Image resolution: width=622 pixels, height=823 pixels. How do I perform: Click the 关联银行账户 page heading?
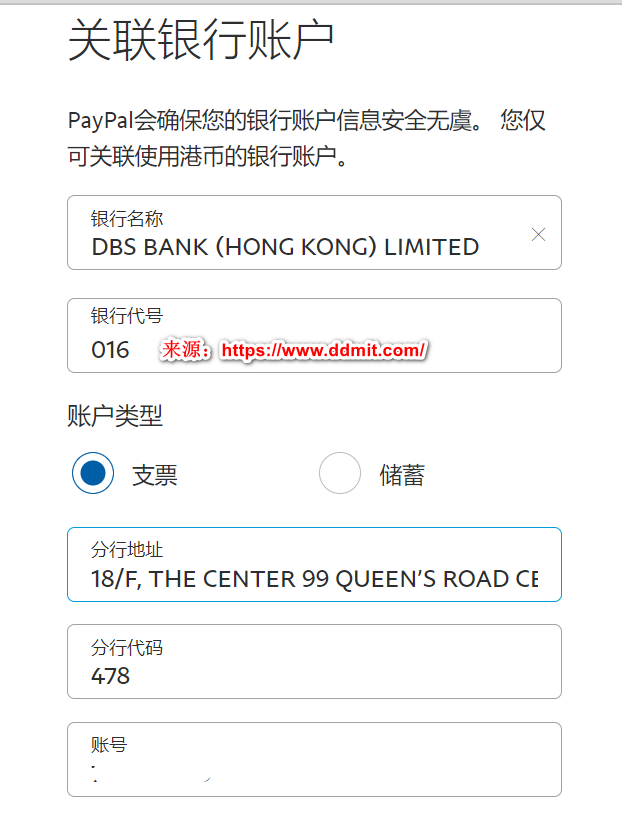coord(200,42)
